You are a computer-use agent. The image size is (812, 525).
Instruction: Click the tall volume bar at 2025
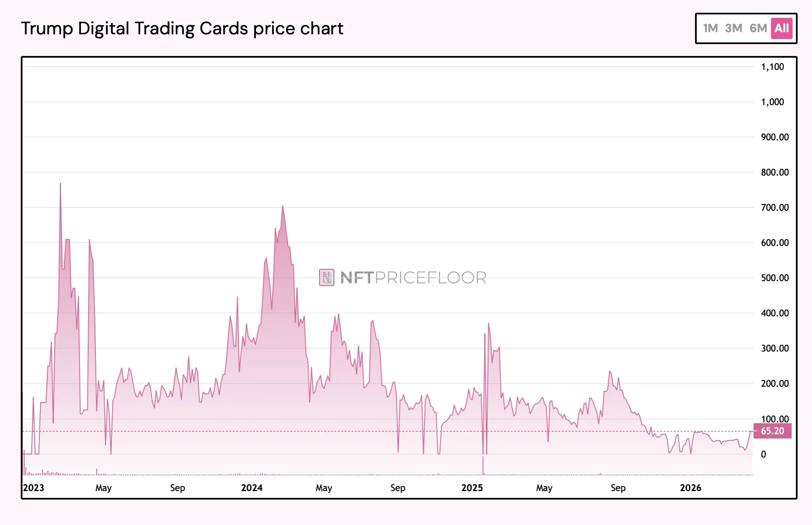pos(483,466)
